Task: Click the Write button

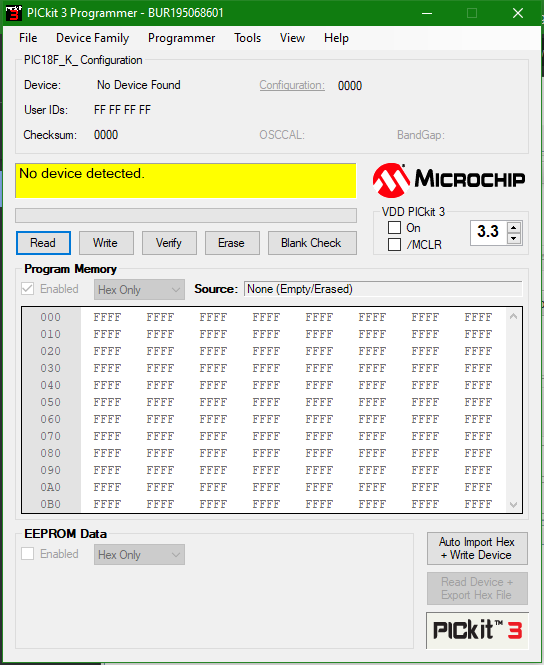Action: coord(106,243)
